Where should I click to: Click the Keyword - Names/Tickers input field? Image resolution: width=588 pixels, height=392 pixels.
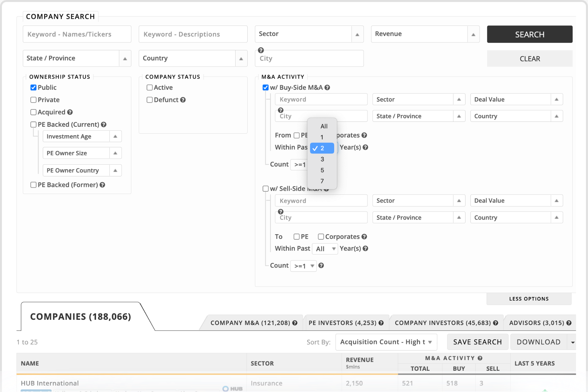click(77, 34)
